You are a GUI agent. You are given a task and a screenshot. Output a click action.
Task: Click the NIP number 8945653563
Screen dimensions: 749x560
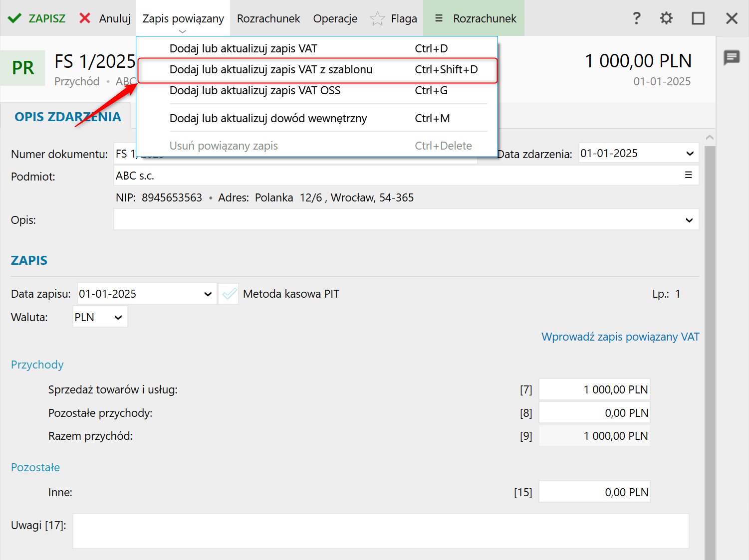pyautogui.click(x=172, y=197)
